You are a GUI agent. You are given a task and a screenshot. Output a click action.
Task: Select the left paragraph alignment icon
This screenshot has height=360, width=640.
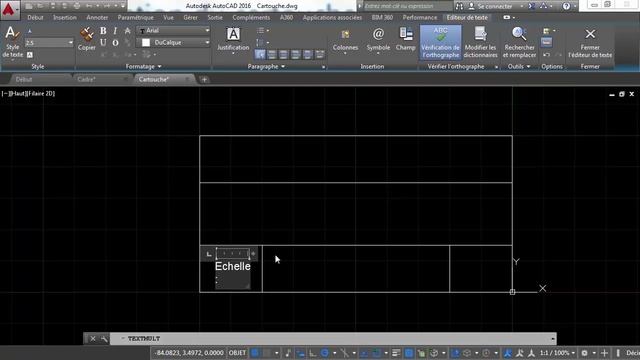pyautogui.click(x=271, y=54)
